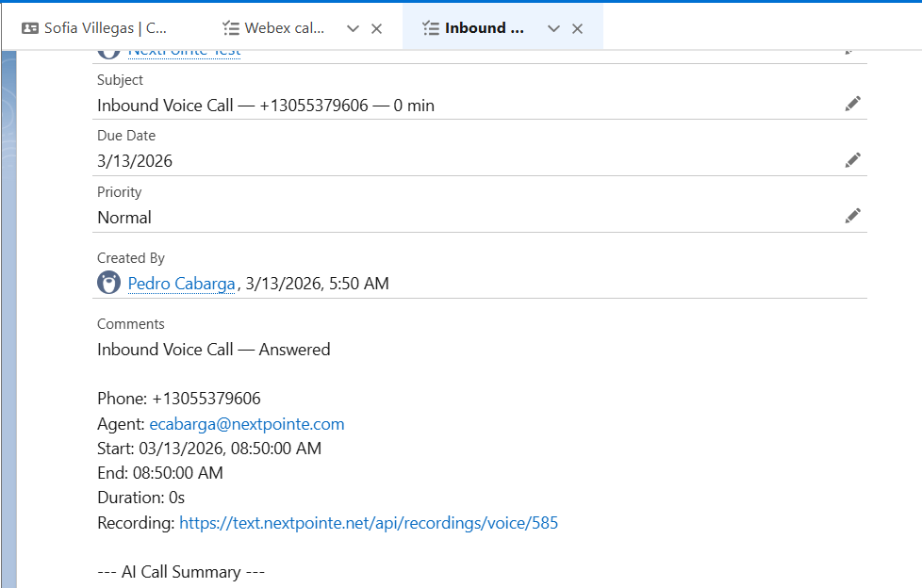Open the NextPointe Test record link
Viewport: 922px width, 588px height.
184,48
